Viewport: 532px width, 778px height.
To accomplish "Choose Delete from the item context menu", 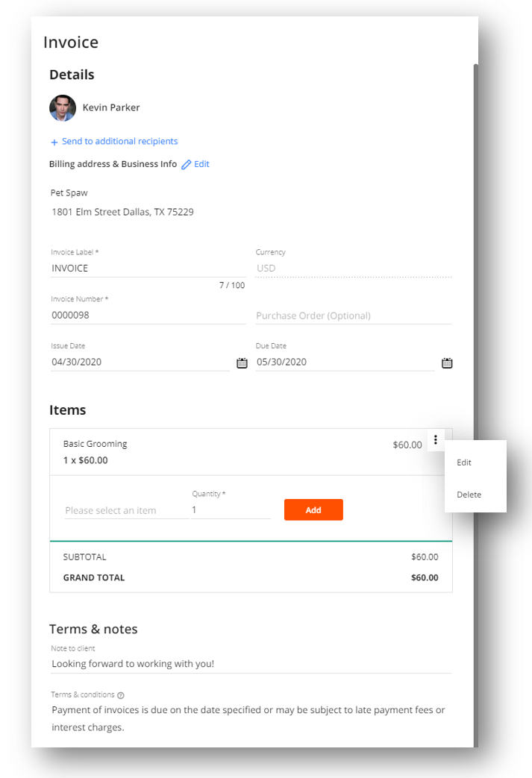I will tap(469, 495).
